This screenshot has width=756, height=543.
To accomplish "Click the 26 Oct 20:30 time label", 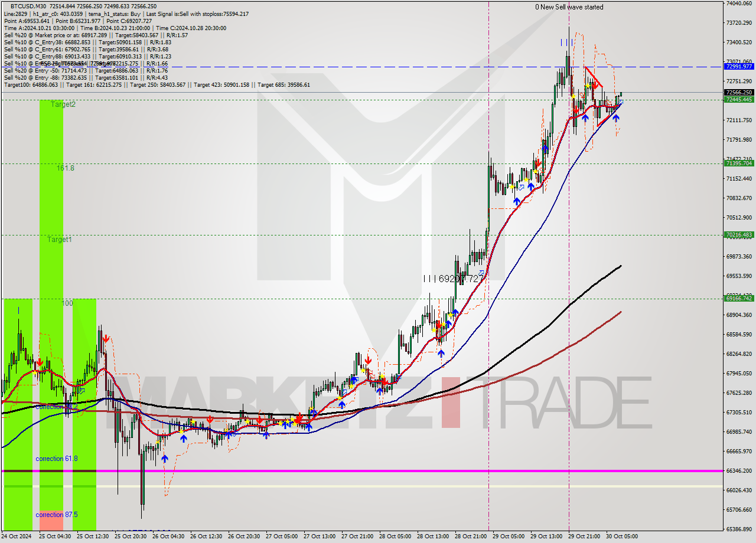I will coord(243,537).
